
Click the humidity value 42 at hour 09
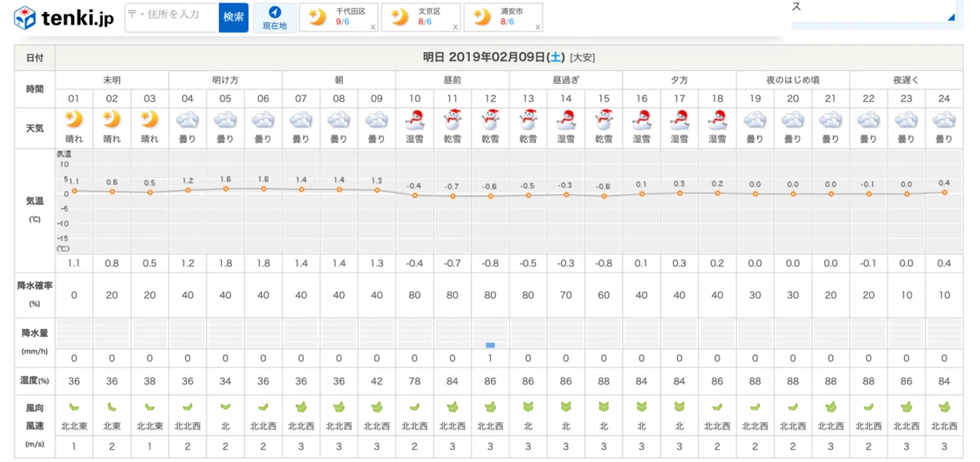376,380
